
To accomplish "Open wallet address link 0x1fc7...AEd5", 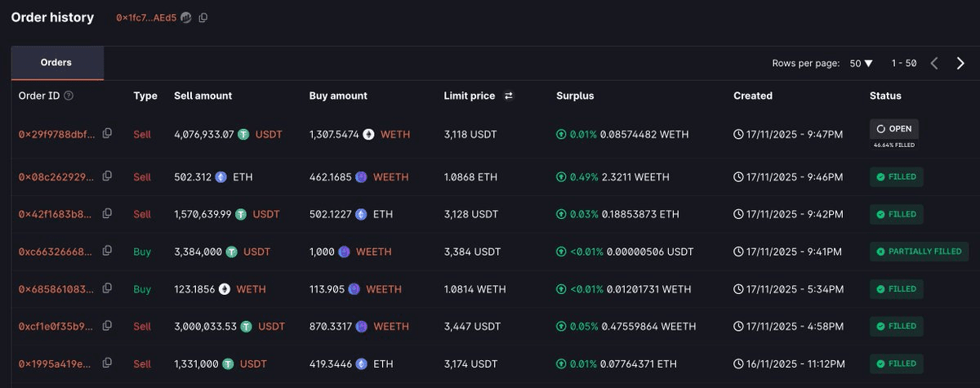I will coord(146,18).
